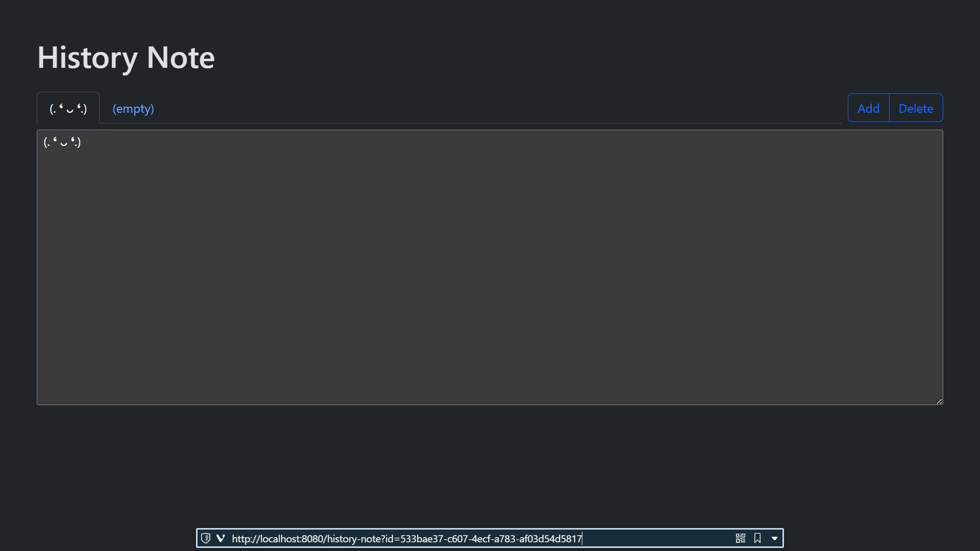The width and height of the screenshot is (980, 551).
Task: Focus the note text area
Action: [489, 267]
